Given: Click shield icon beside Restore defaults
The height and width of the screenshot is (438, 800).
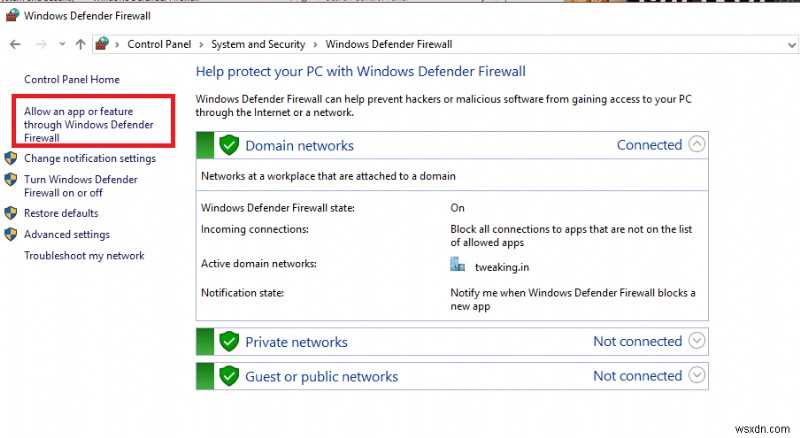Looking at the screenshot, I should 11,213.
